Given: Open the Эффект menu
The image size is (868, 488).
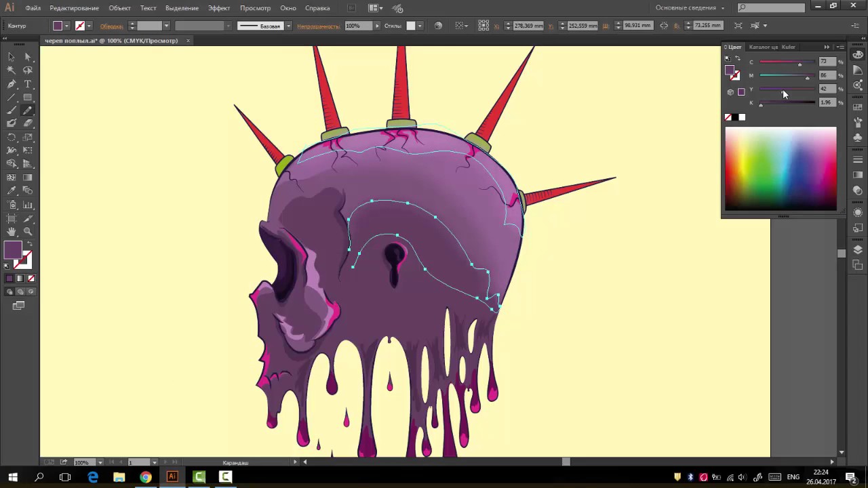Looking at the screenshot, I should point(219,8).
